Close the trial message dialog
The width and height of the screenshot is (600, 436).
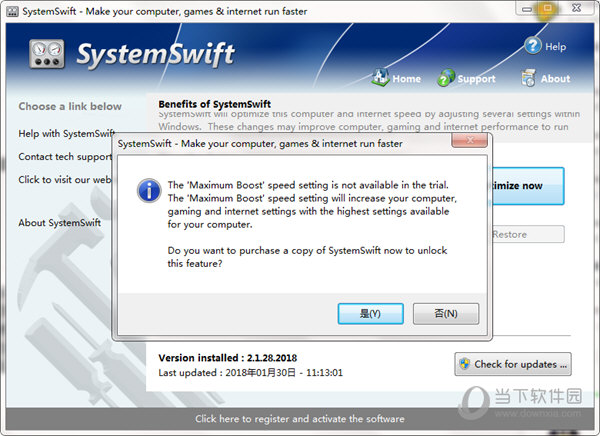[x=470, y=140]
